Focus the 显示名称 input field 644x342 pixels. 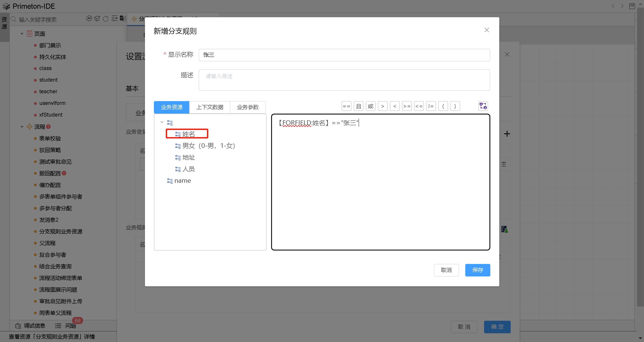coord(344,55)
